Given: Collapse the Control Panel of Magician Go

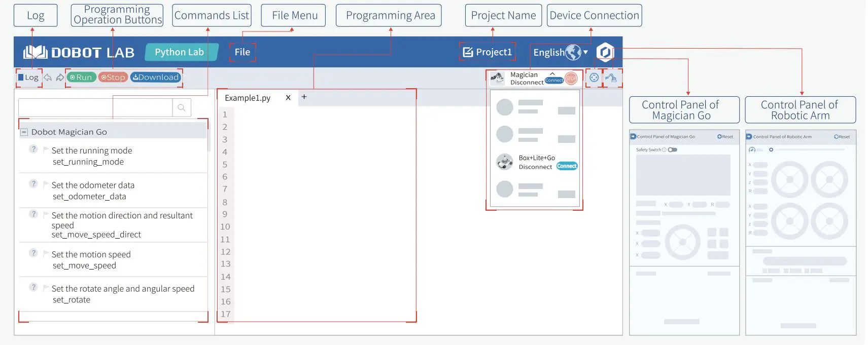Looking at the screenshot, I should tap(633, 136).
